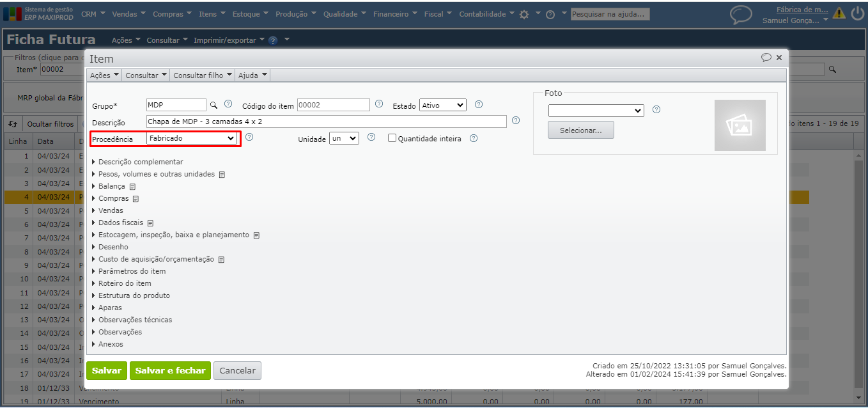Open Samuel Gonça... user dropdown
The height and width of the screenshot is (408, 868).
(795, 20)
